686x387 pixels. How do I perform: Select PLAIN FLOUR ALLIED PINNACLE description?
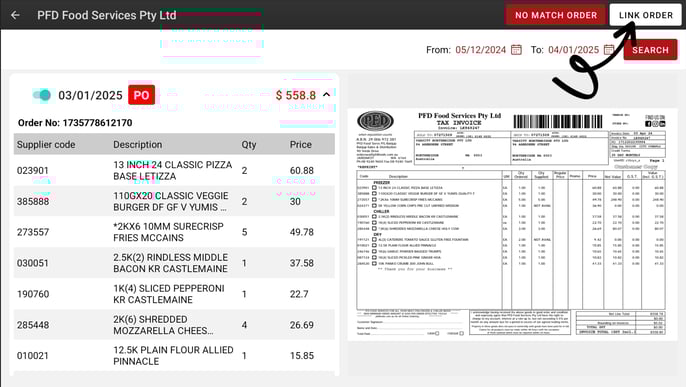pos(173,356)
